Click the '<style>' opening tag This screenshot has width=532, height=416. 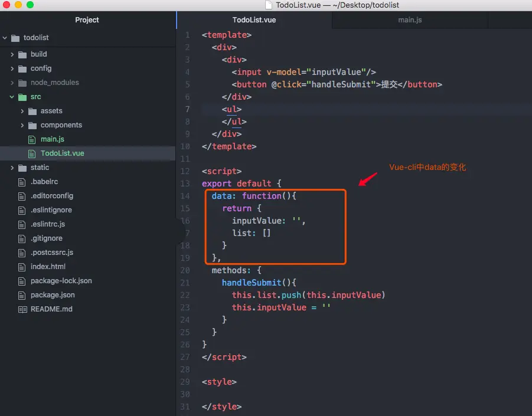point(219,382)
